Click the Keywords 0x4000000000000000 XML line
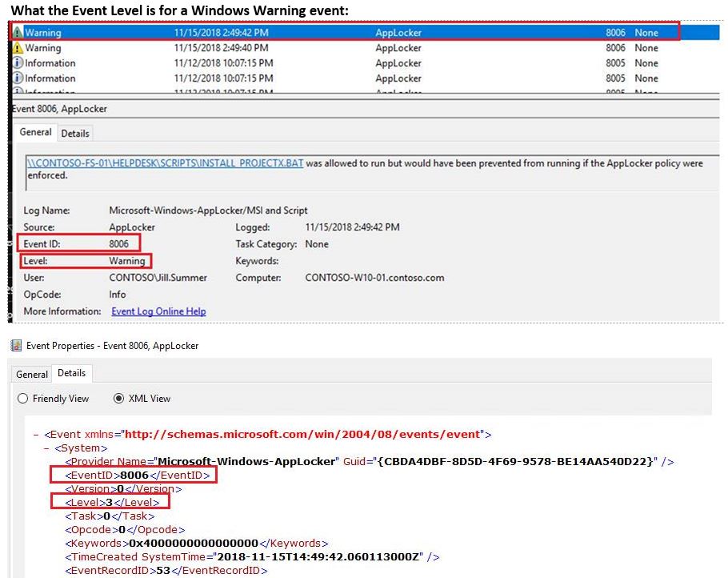The image size is (728, 578). (197, 543)
